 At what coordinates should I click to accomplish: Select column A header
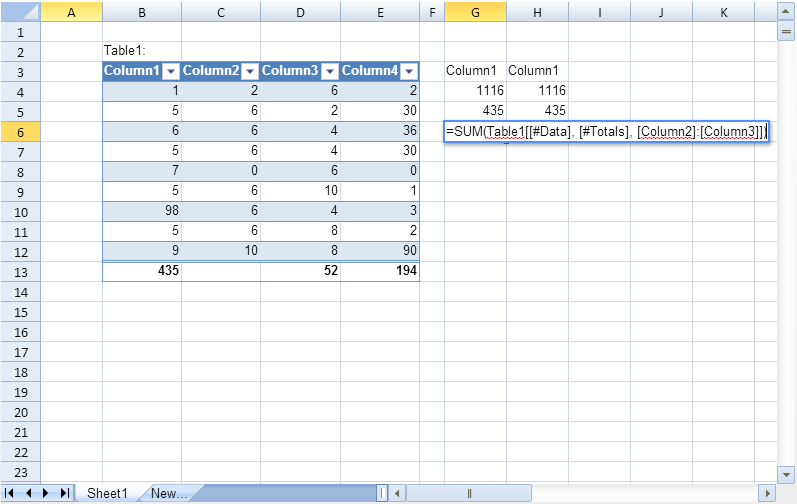click(x=71, y=12)
